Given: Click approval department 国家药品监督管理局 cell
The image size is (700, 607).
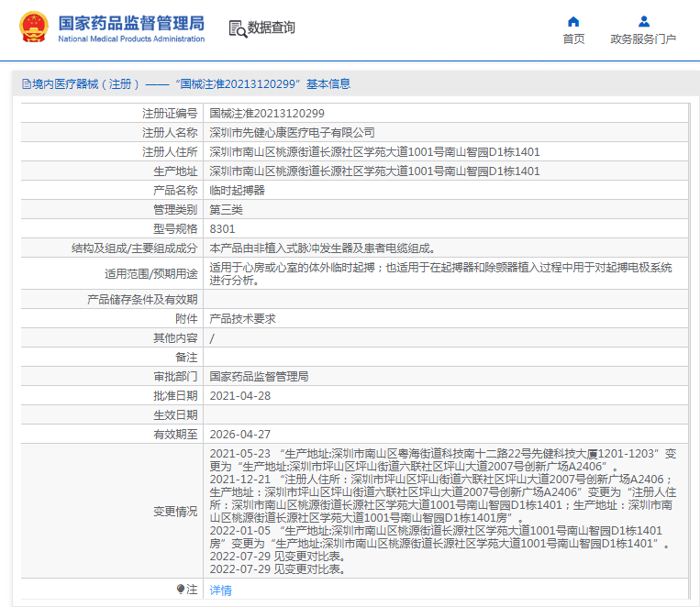Looking at the screenshot, I should click(259, 376).
